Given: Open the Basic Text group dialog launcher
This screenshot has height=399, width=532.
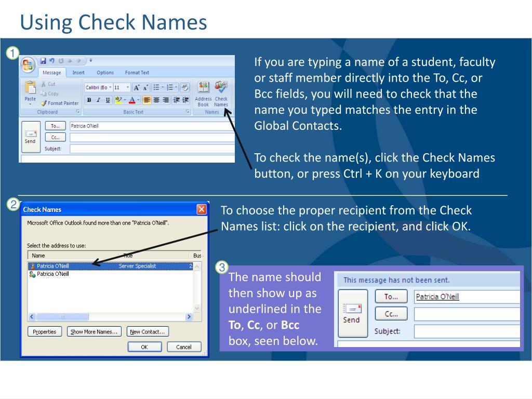Looking at the screenshot, I should pos(188,111).
